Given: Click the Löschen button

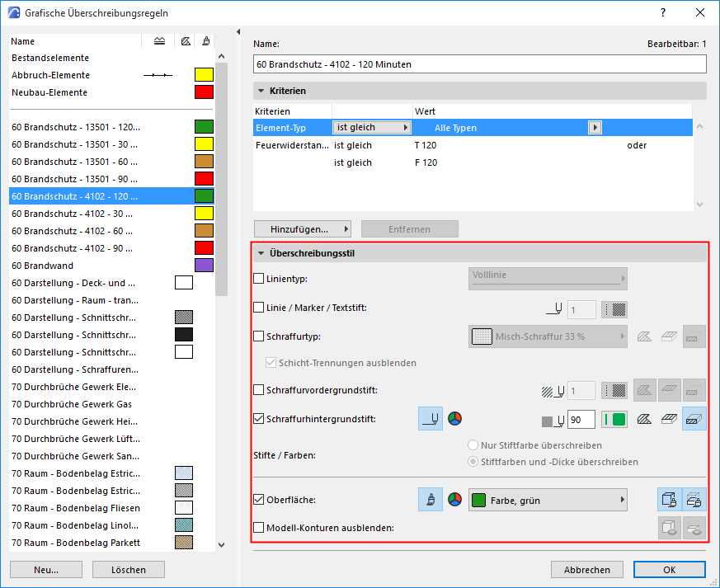Looking at the screenshot, I should coord(129,570).
